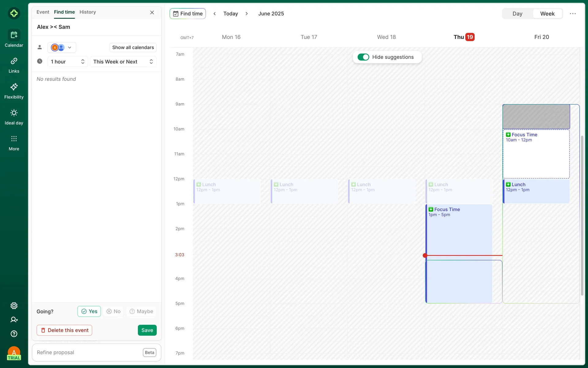This screenshot has width=588, height=368.
Task: Toggle the Hide suggestions switch
Action: 363,57
